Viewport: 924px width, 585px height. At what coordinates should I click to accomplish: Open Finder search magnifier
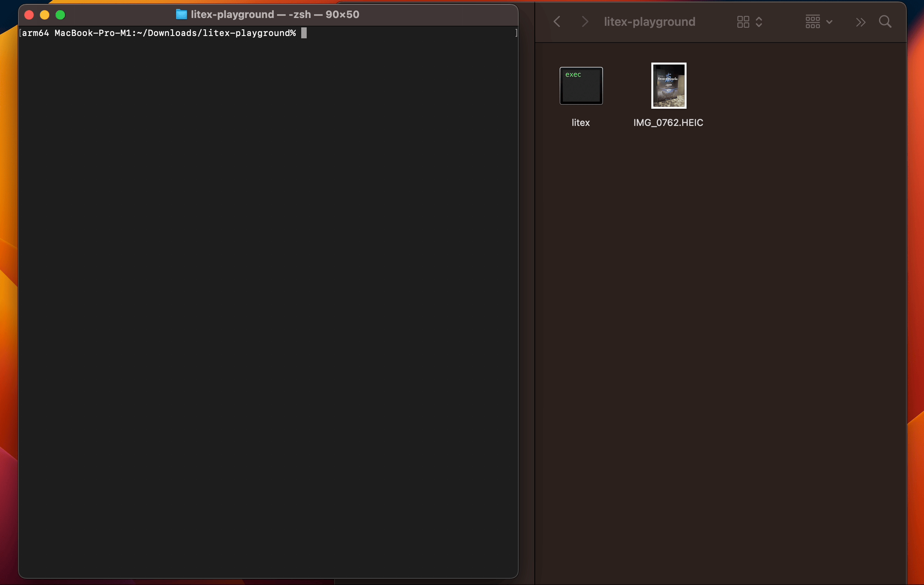click(x=885, y=22)
